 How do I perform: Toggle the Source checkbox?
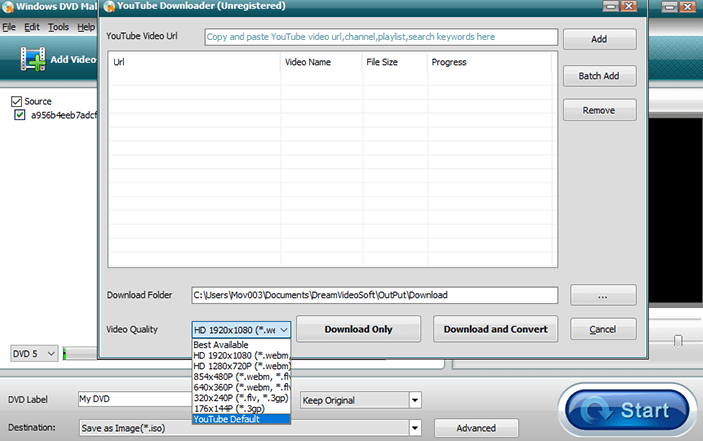pyautogui.click(x=17, y=101)
